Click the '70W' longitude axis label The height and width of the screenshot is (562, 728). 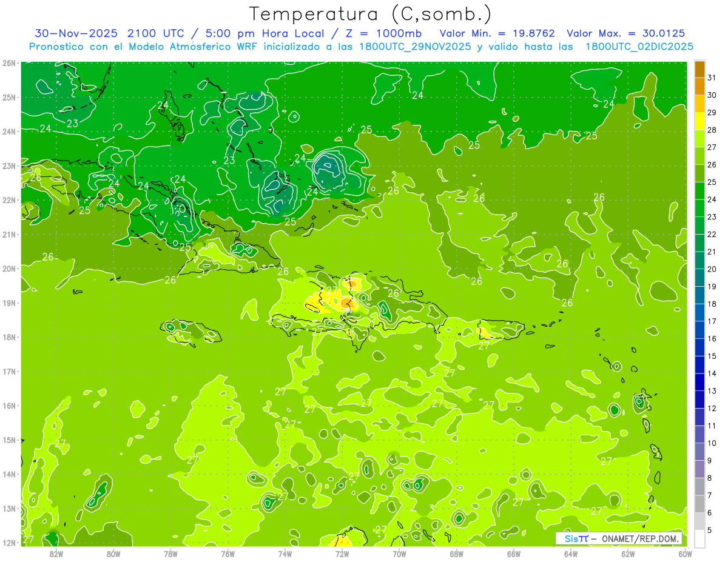(x=399, y=554)
